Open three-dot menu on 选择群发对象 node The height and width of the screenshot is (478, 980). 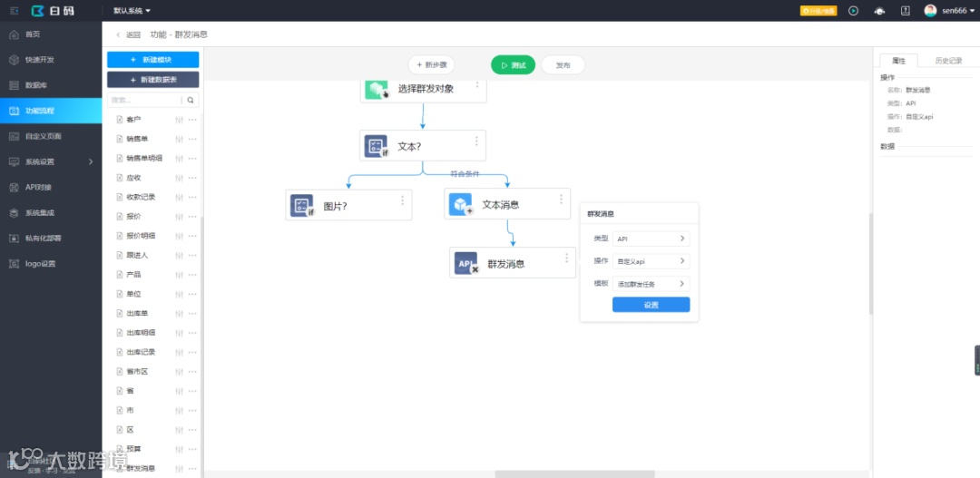(x=477, y=83)
